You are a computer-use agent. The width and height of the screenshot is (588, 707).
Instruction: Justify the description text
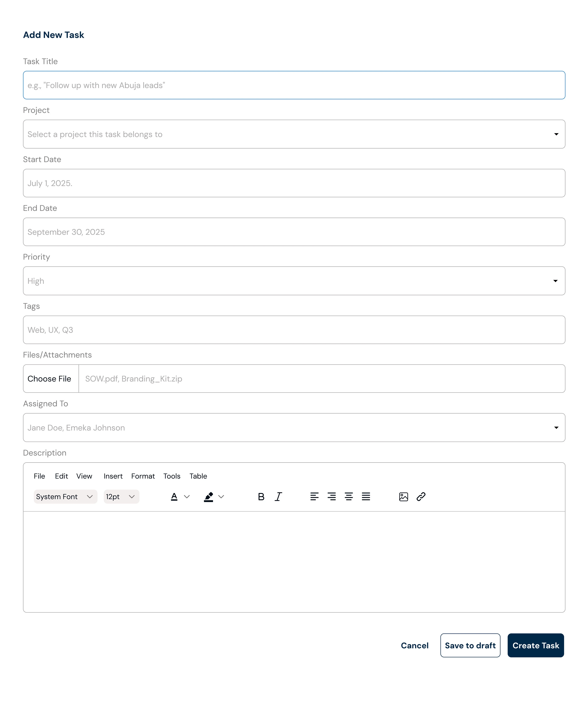coord(366,497)
